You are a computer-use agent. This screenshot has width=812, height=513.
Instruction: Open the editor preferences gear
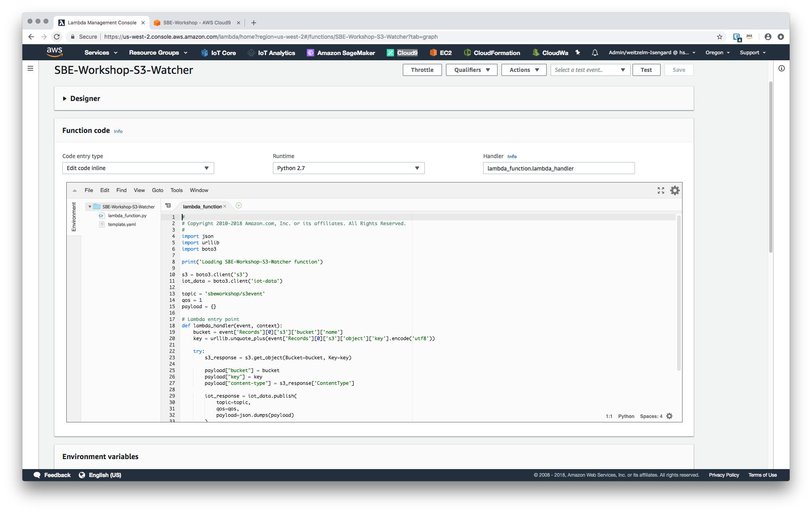point(675,190)
